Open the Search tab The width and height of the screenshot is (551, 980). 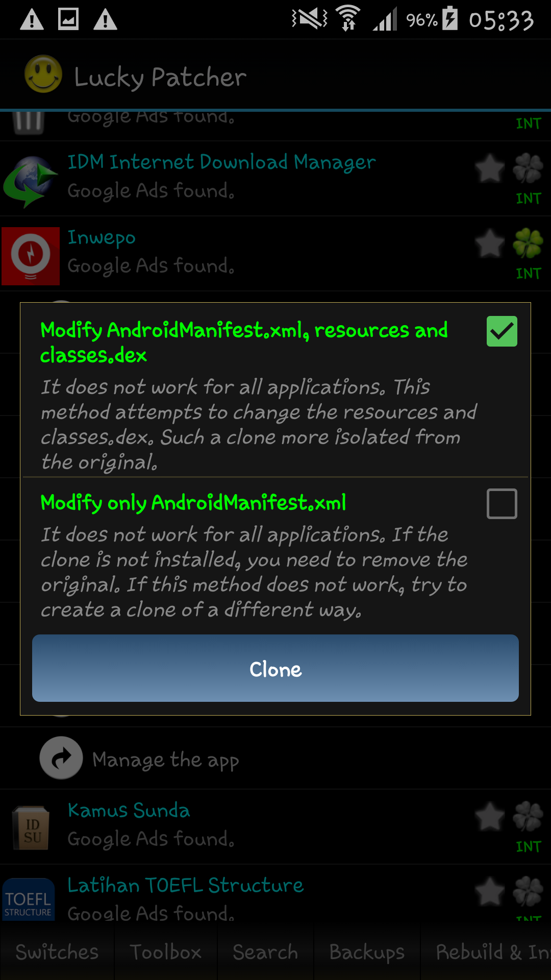point(265,952)
